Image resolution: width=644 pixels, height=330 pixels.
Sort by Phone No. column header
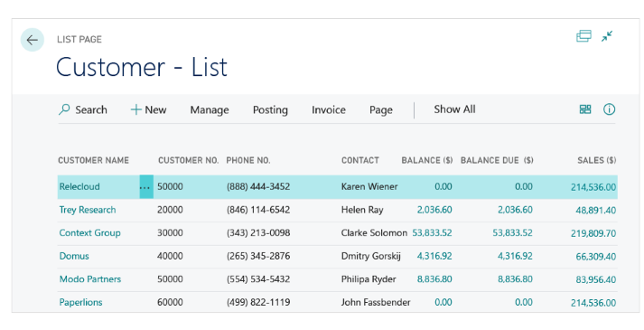click(248, 160)
